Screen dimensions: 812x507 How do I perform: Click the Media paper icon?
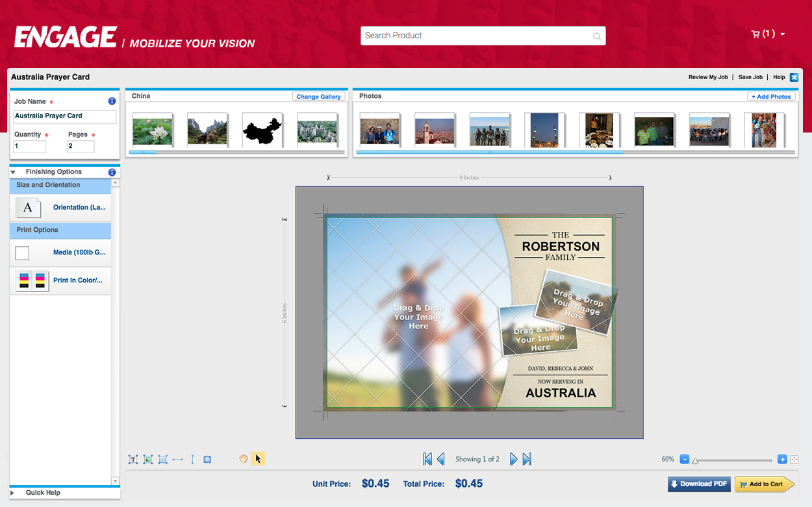point(22,253)
